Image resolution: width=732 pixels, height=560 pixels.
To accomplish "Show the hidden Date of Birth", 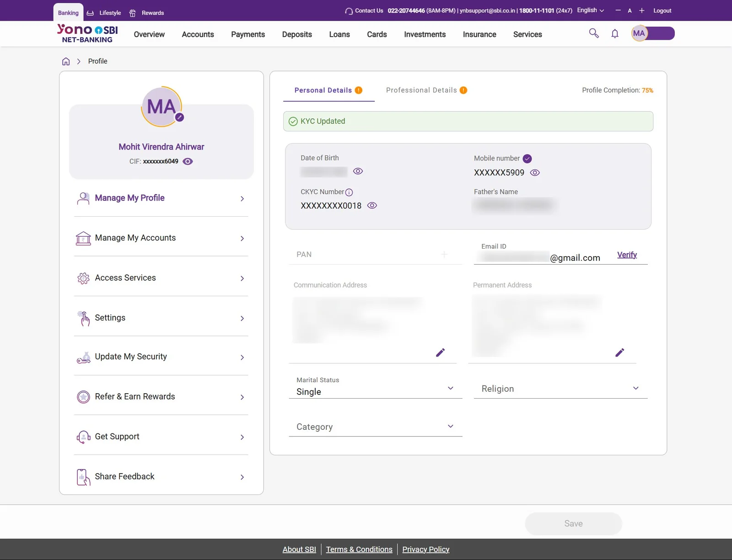I will coord(358,171).
